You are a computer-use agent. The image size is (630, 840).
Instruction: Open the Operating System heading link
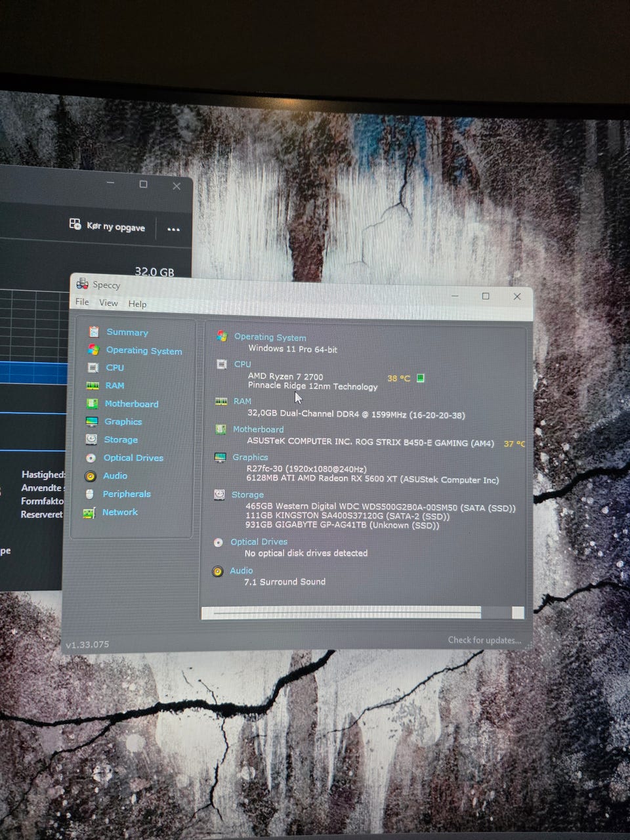270,337
